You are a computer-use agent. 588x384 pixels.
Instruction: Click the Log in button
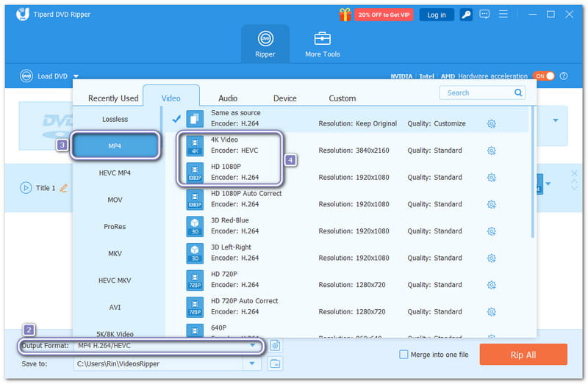pyautogui.click(x=436, y=15)
